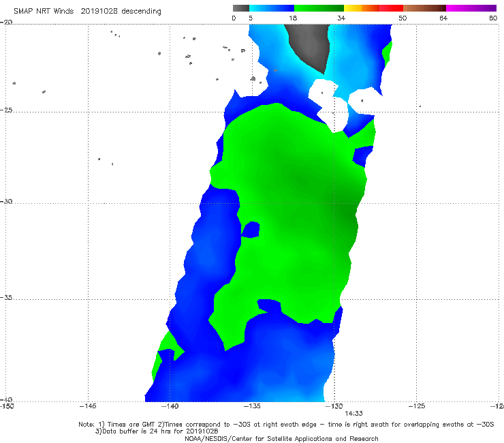Click the magenta-purple segment of the colorbar

point(471,8)
